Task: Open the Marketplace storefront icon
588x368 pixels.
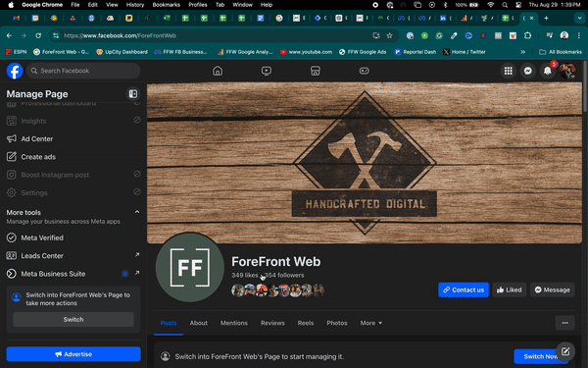Action: pyautogui.click(x=316, y=71)
